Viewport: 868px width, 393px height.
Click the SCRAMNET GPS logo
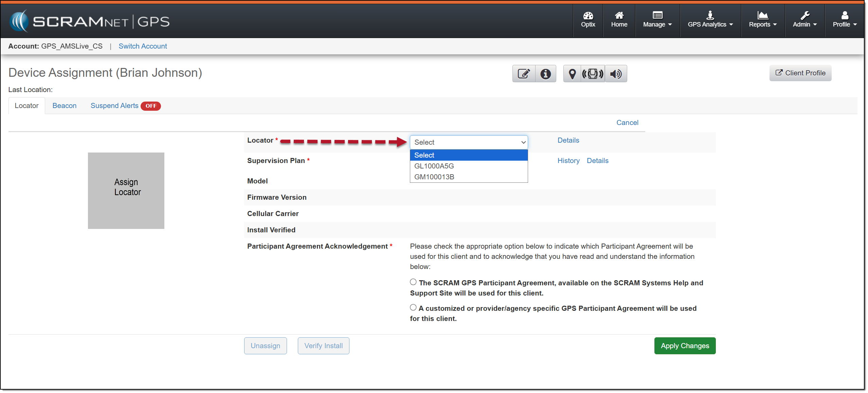(x=90, y=21)
